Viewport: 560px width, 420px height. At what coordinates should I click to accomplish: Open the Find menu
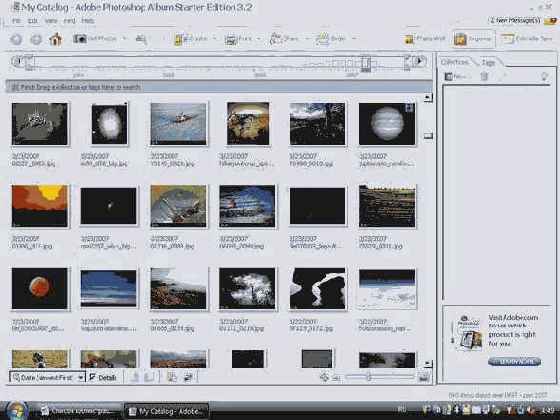70,21
